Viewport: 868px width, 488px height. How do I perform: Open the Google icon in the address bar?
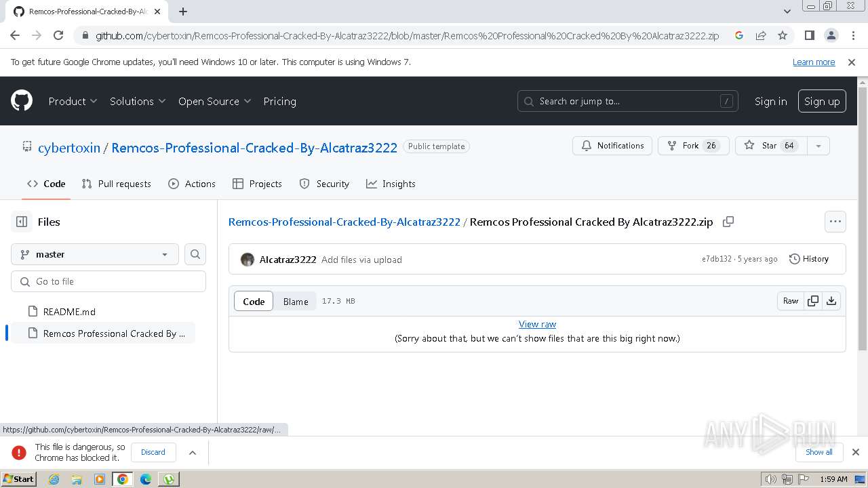pyautogui.click(x=739, y=35)
